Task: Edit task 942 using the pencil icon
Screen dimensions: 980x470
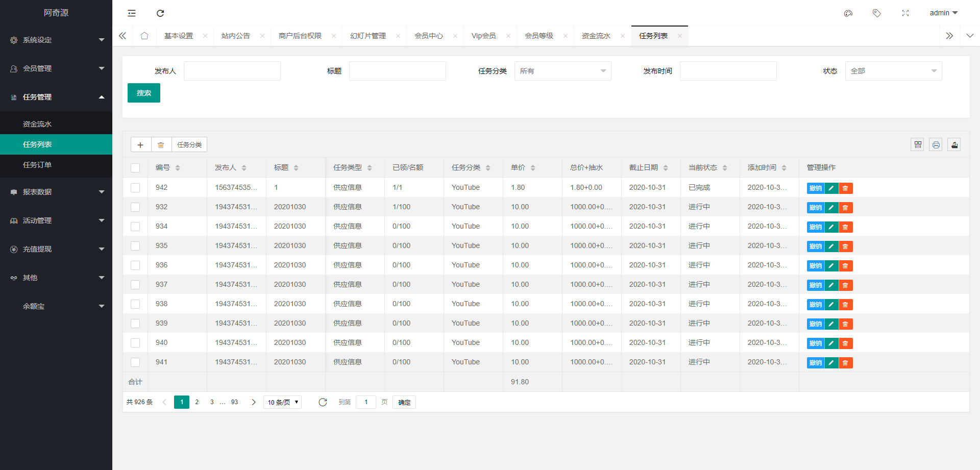Action: pyautogui.click(x=830, y=188)
